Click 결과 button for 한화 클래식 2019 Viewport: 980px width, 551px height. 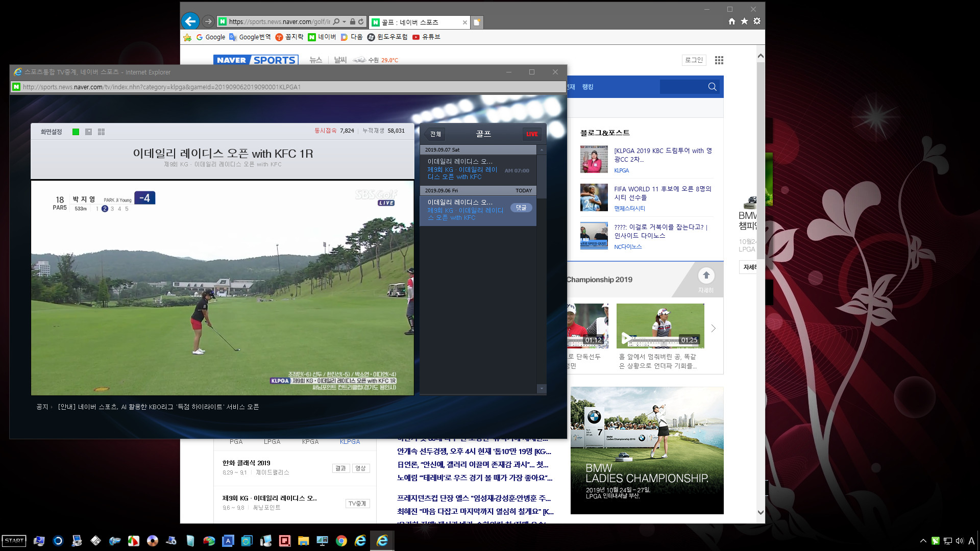tap(340, 468)
